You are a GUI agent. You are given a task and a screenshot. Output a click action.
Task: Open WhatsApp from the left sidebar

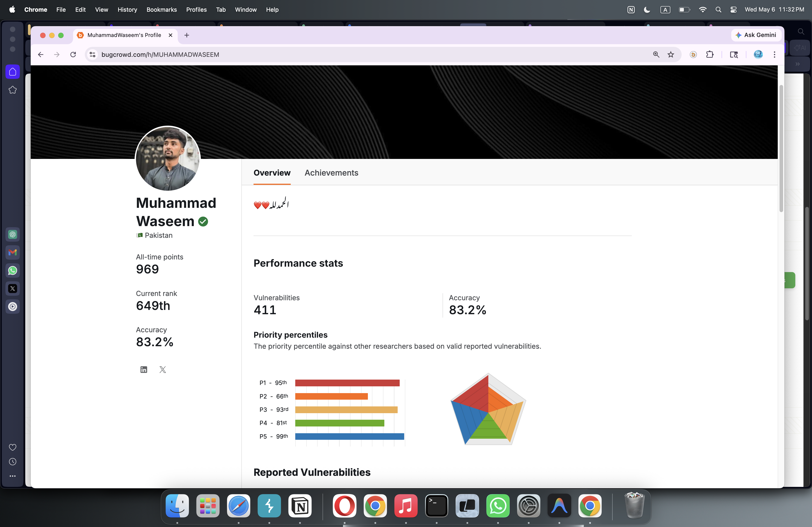[13, 271]
